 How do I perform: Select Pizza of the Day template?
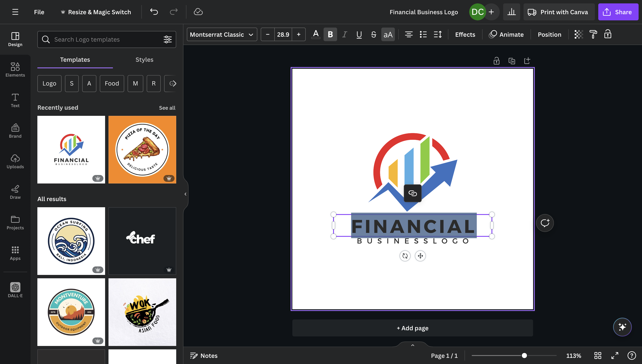click(142, 150)
